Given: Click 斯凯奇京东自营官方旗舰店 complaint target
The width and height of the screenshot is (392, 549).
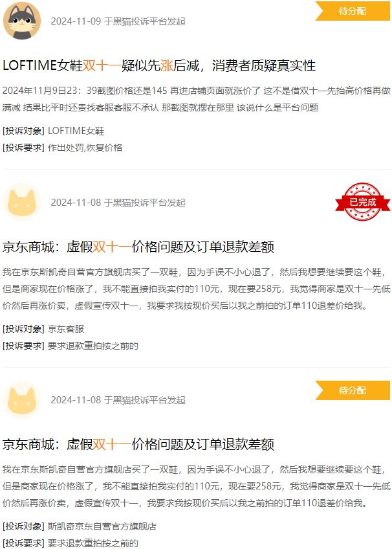Looking at the screenshot, I should click(x=102, y=526).
